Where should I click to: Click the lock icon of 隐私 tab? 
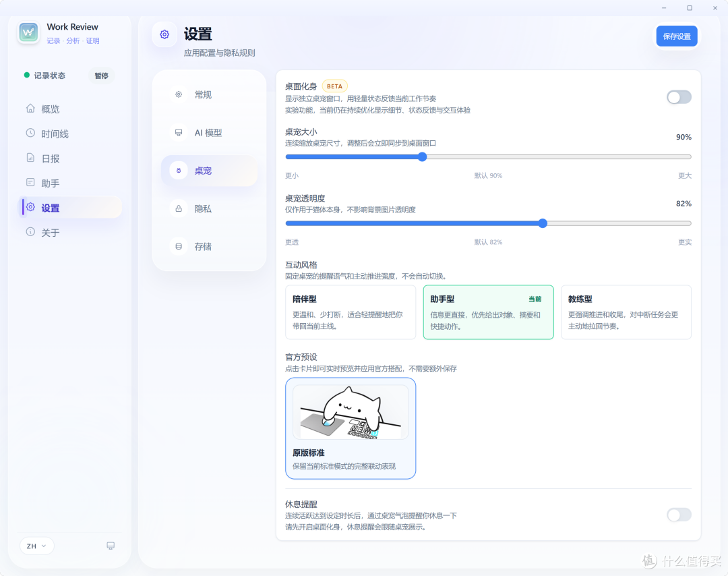pyautogui.click(x=179, y=208)
